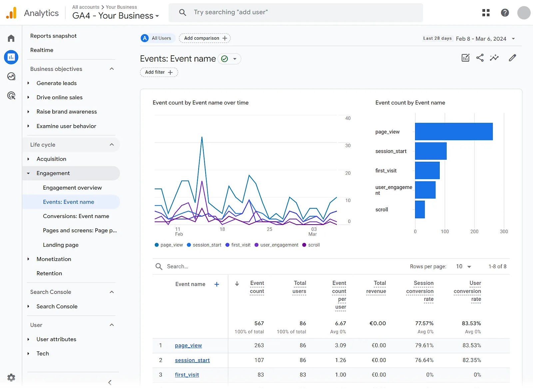Open the Insights sparkline icon
The height and width of the screenshot is (392, 533).
(494, 58)
